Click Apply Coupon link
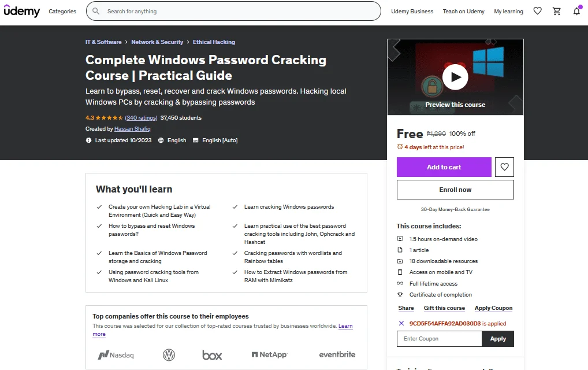The height and width of the screenshot is (370, 588). (x=493, y=308)
